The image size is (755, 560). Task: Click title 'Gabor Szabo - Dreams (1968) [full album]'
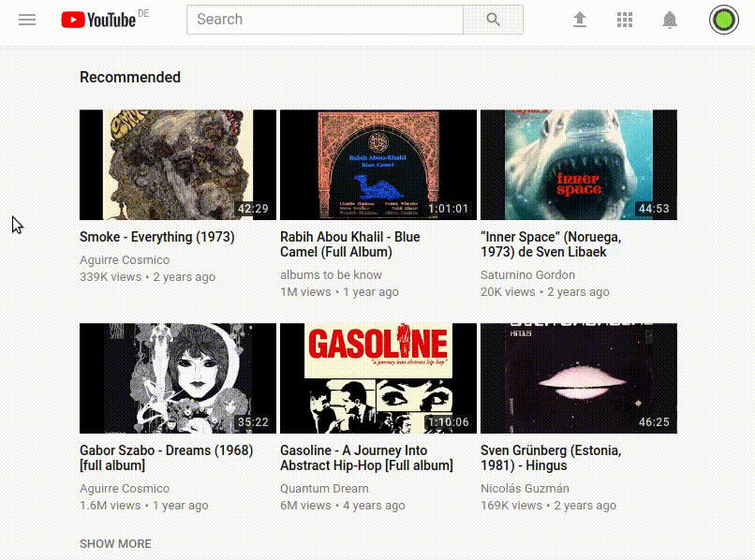tap(167, 457)
